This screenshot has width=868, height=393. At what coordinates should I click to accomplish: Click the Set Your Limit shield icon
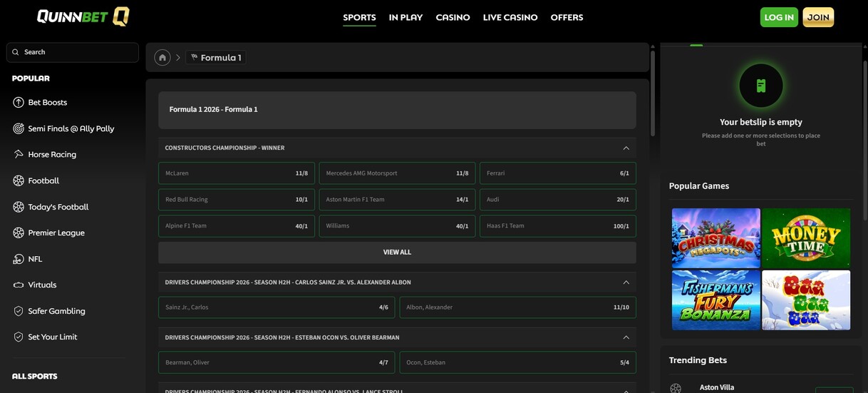click(19, 337)
